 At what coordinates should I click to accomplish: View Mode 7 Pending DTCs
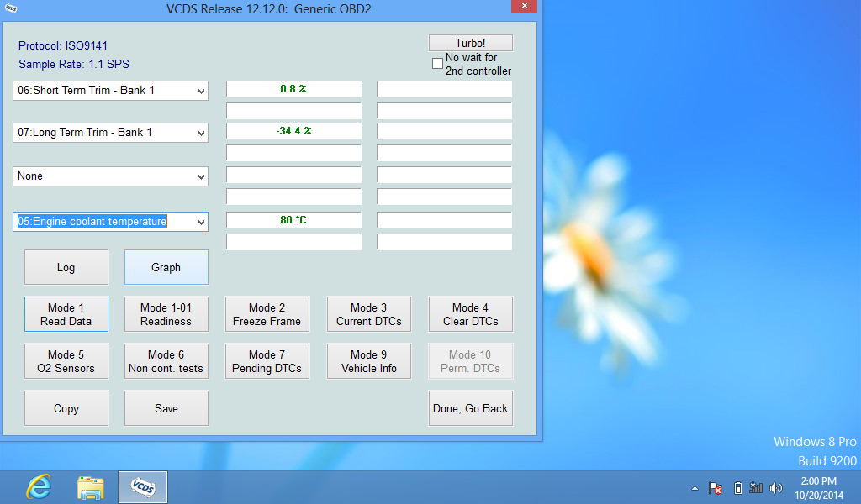coord(267,361)
